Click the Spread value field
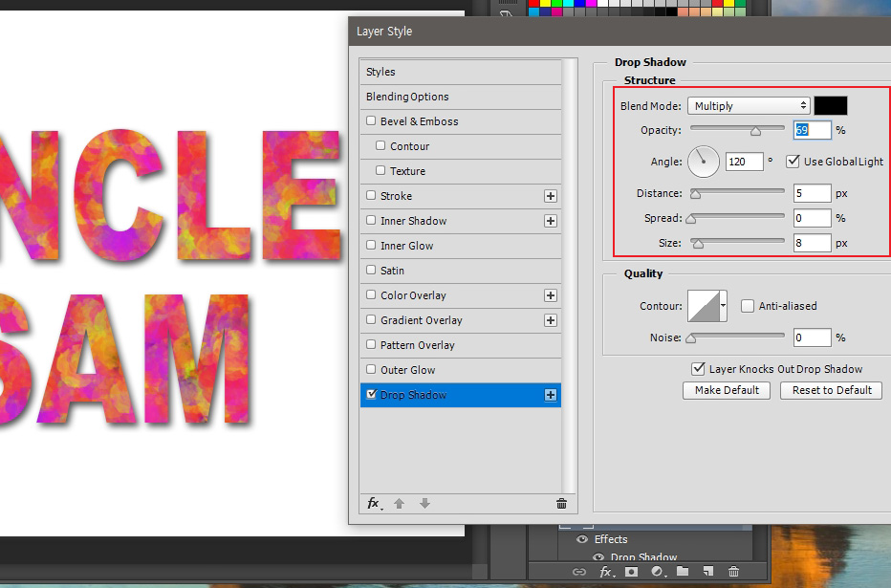This screenshot has height=588, width=891. tap(812, 218)
